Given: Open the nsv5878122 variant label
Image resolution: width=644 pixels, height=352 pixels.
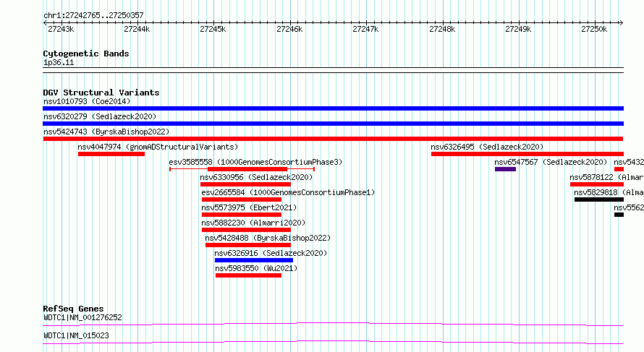Looking at the screenshot, I should click(606, 177).
